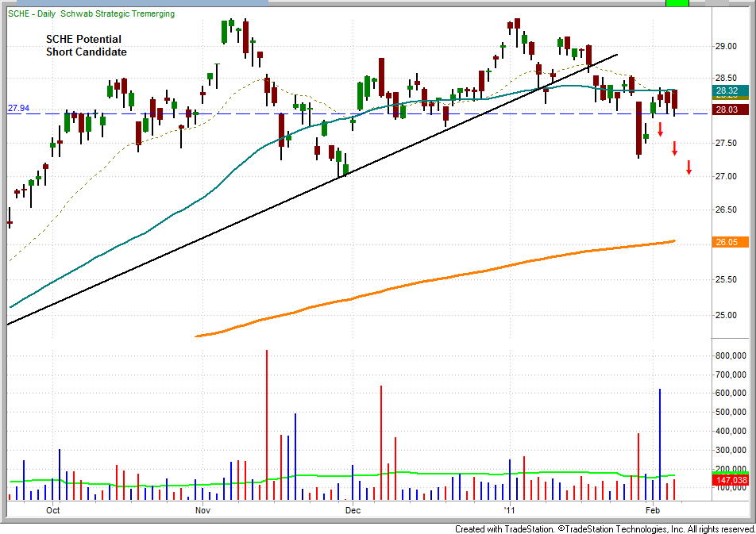Click the 25.00 price axis label

(726, 315)
